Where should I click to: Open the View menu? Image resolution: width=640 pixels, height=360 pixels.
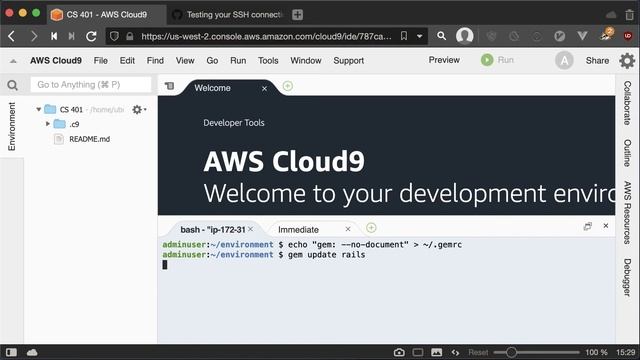coord(185,60)
